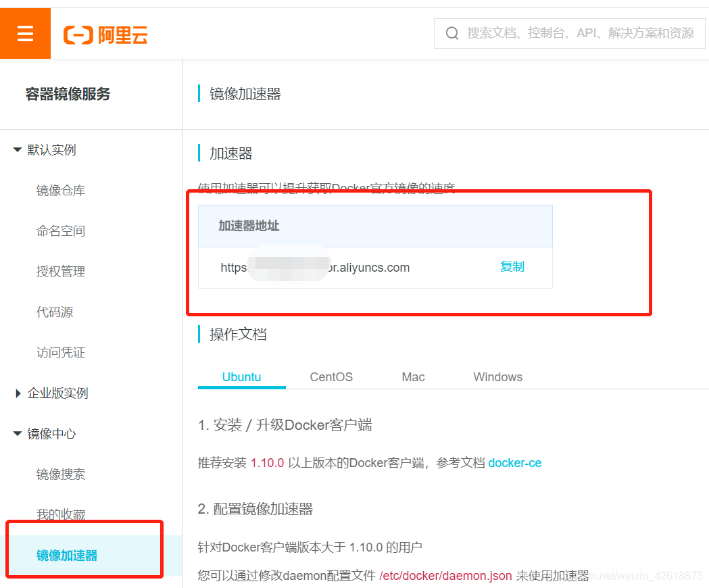Click the 操作文档 section heading

click(238, 335)
